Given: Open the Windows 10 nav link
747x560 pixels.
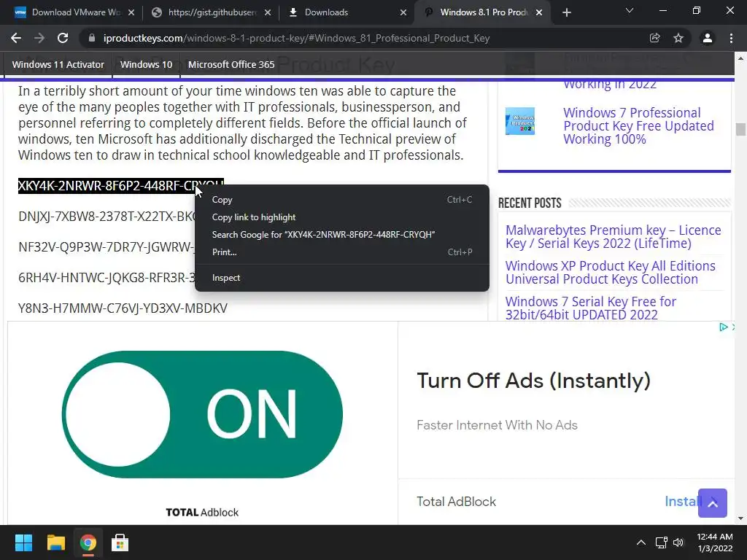Looking at the screenshot, I should click(x=146, y=64).
